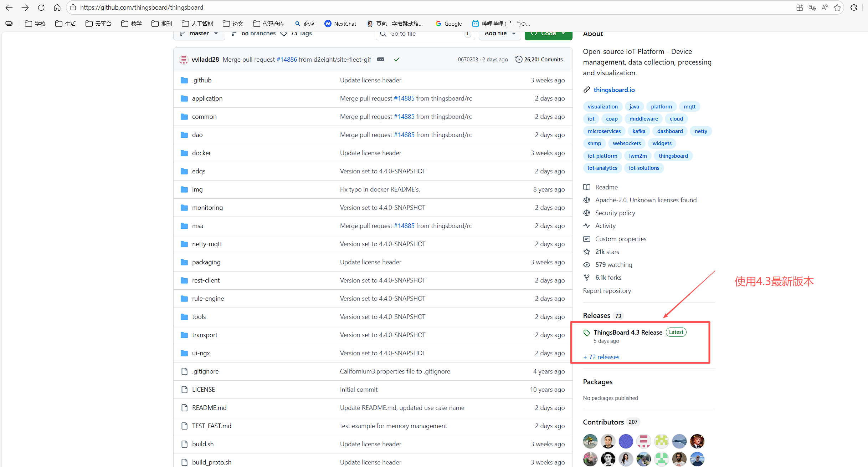This screenshot has height=467, width=868.
Task: Expand the Add file dropdown
Action: click(499, 34)
